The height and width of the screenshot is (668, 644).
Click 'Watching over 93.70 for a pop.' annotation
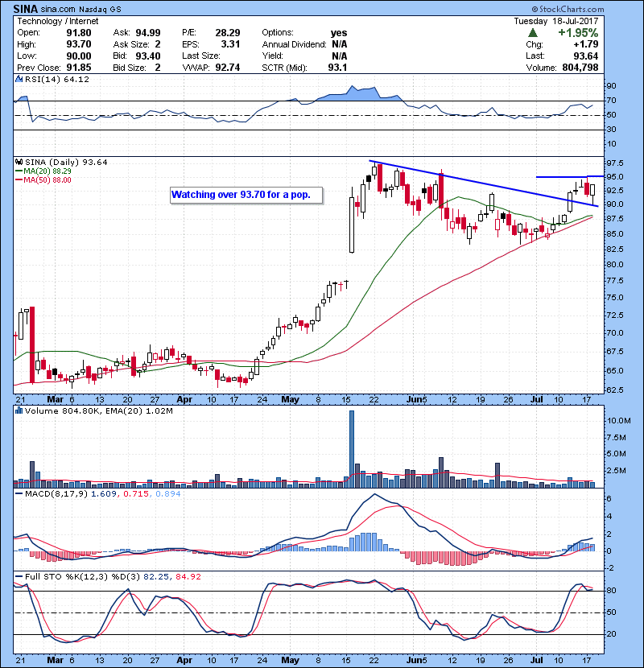pos(246,195)
